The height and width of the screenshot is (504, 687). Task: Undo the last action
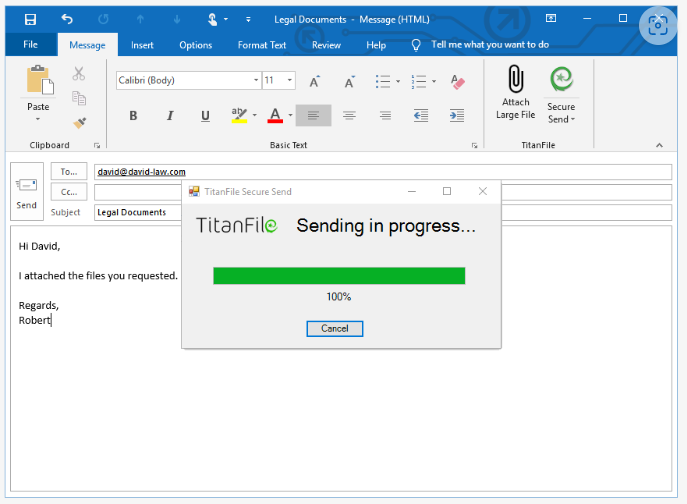tap(67, 19)
